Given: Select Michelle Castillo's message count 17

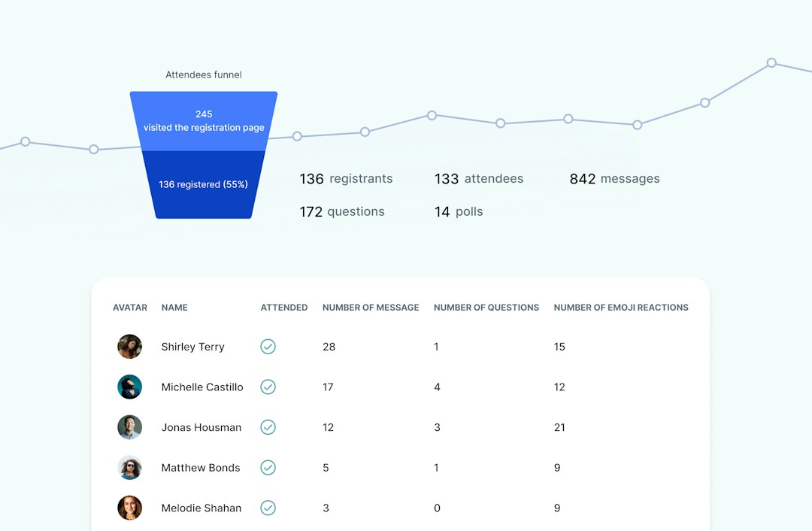Looking at the screenshot, I should pyautogui.click(x=328, y=387).
